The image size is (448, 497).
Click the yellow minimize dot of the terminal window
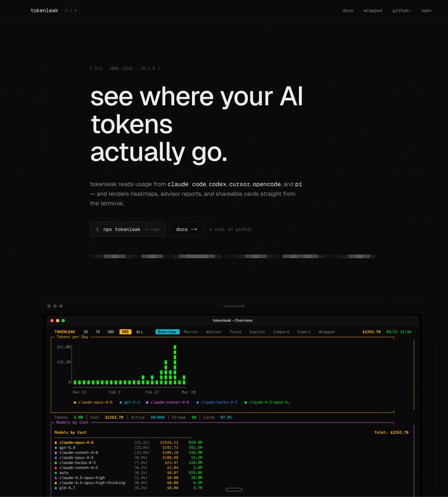(x=58, y=321)
